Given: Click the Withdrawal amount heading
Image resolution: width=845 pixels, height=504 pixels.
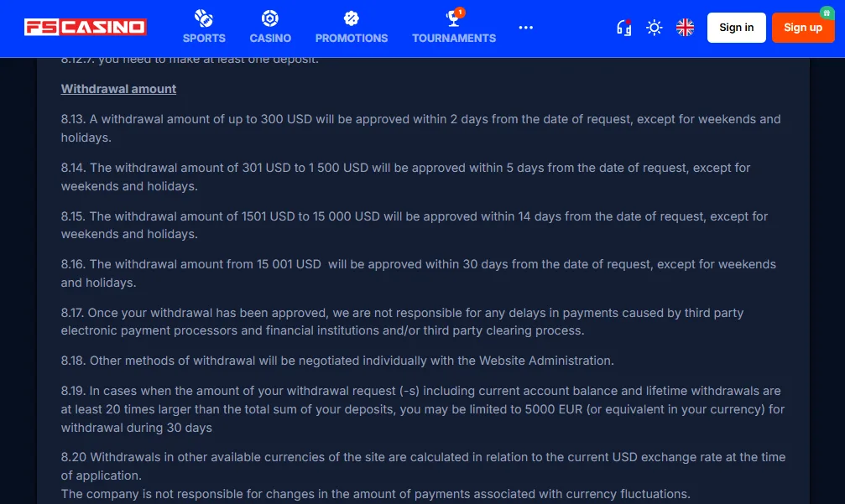Looking at the screenshot, I should coord(118,89).
